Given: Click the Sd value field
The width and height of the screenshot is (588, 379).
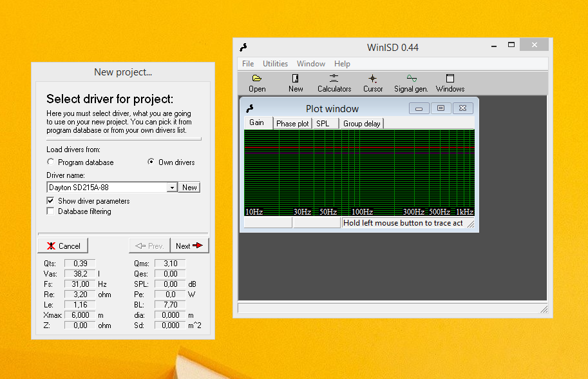Looking at the screenshot, I should (170, 325).
